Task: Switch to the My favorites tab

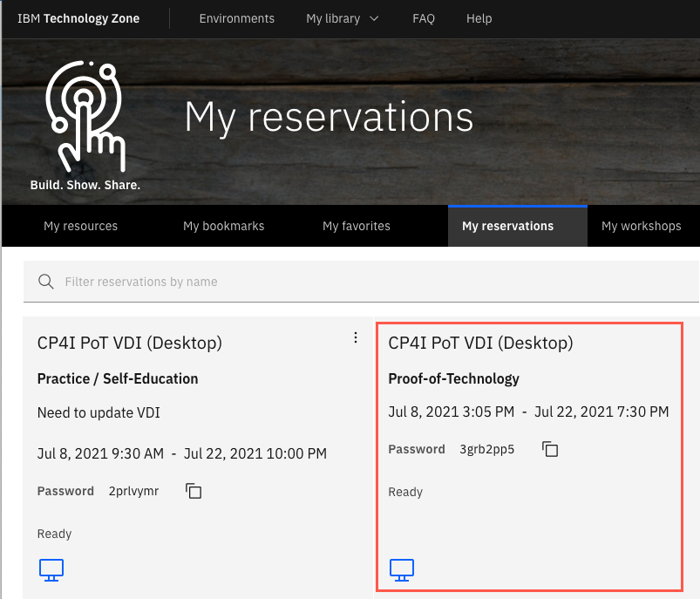Action: click(357, 226)
